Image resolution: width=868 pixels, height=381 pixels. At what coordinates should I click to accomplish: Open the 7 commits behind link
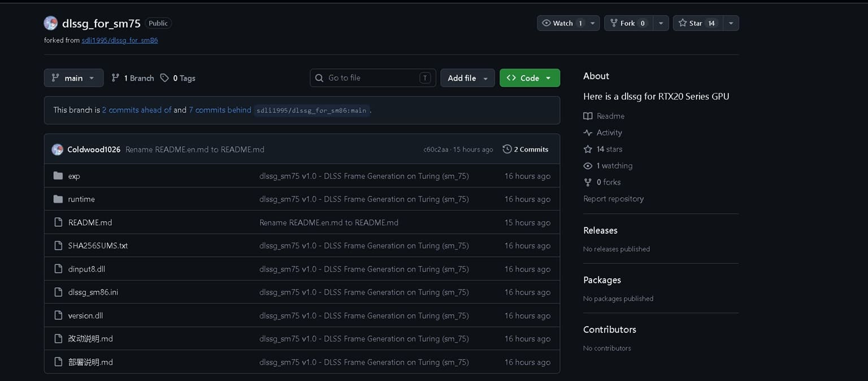(x=220, y=110)
